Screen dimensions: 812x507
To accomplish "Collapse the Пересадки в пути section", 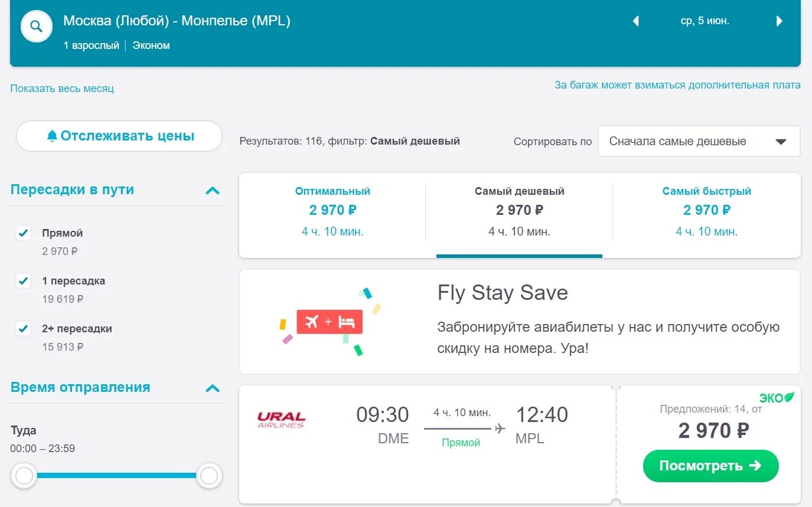I will (x=212, y=190).
